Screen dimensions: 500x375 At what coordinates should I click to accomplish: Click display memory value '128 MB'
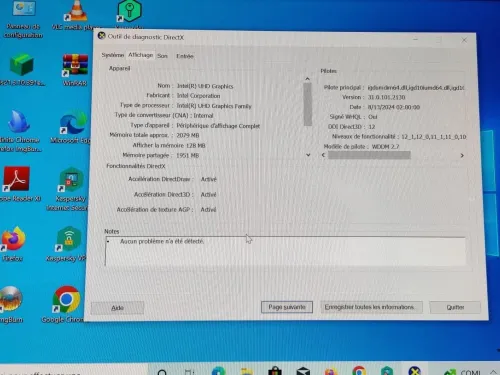click(x=195, y=145)
